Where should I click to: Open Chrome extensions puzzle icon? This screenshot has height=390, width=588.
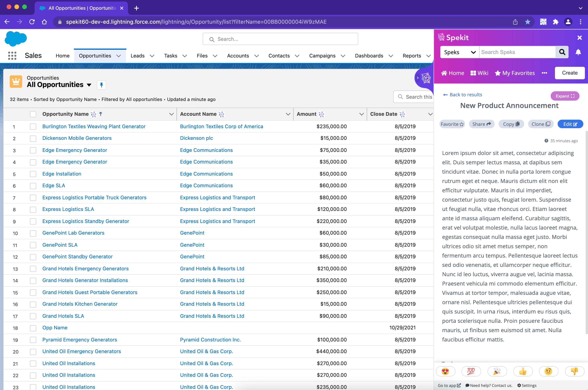(556, 22)
